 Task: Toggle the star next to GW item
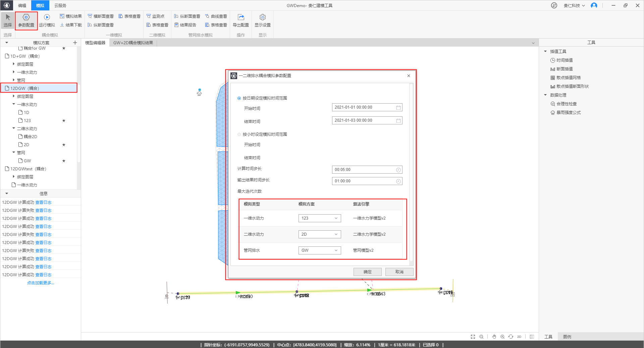tap(64, 161)
